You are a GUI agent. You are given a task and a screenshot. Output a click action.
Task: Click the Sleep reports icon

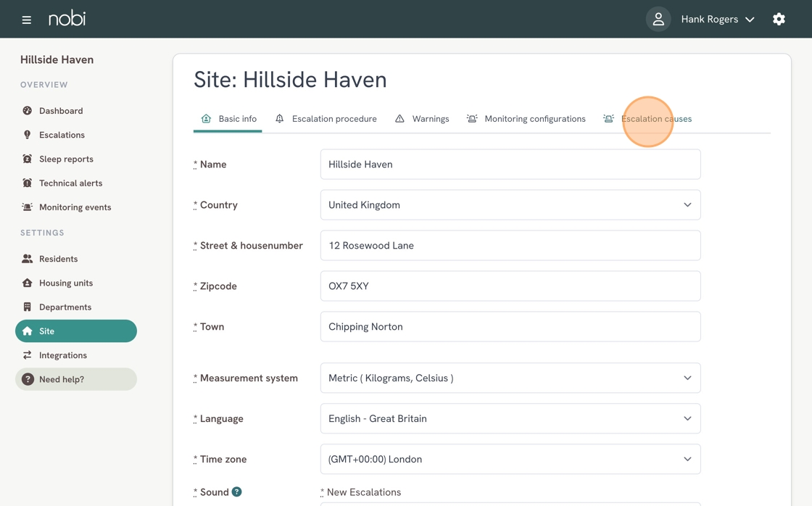pyautogui.click(x=28, y=159)
